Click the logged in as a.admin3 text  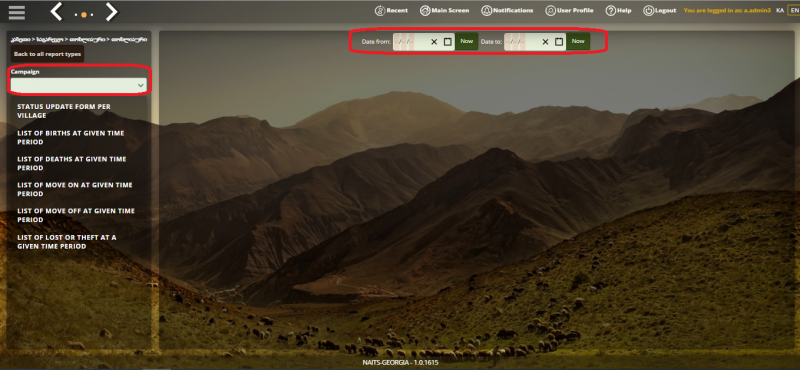pos(727,10)
